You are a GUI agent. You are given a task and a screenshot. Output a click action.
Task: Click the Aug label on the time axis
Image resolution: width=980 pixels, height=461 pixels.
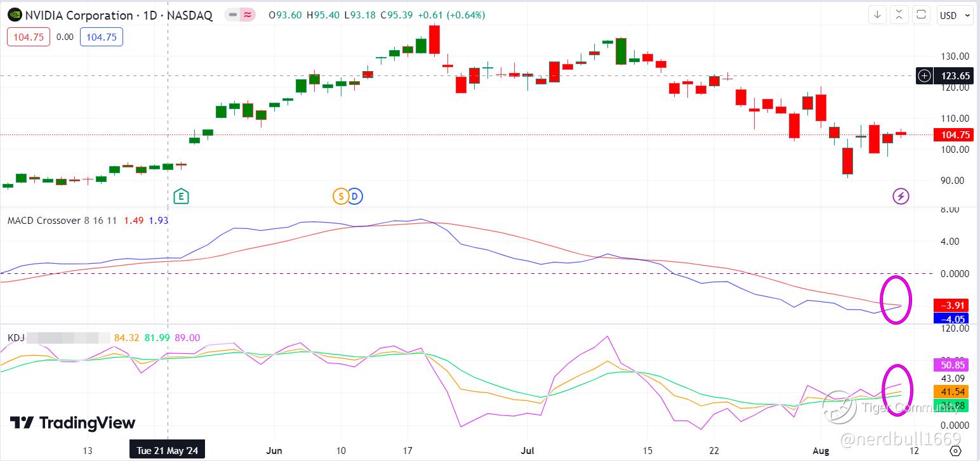pos(821,451)
